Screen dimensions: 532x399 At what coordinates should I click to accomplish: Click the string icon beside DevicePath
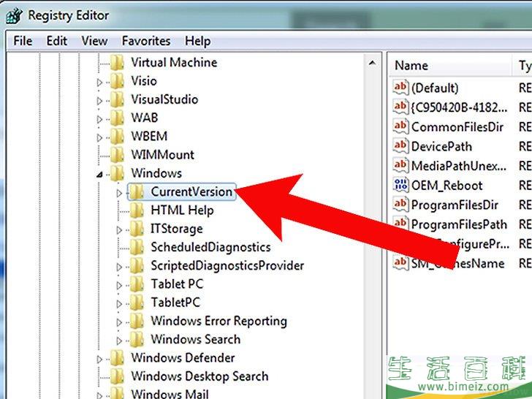400,146
